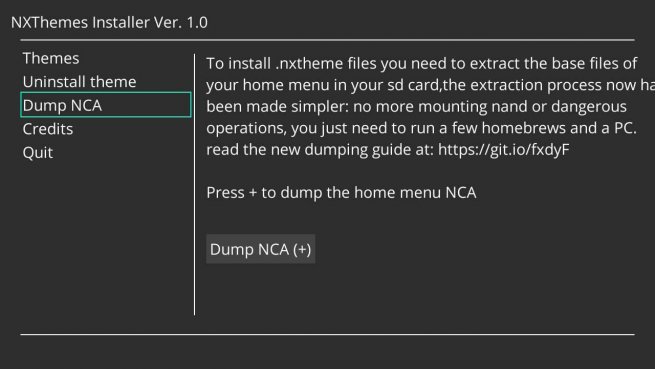
Task: Click the bottom horizontal separator line
Action: 328,334
